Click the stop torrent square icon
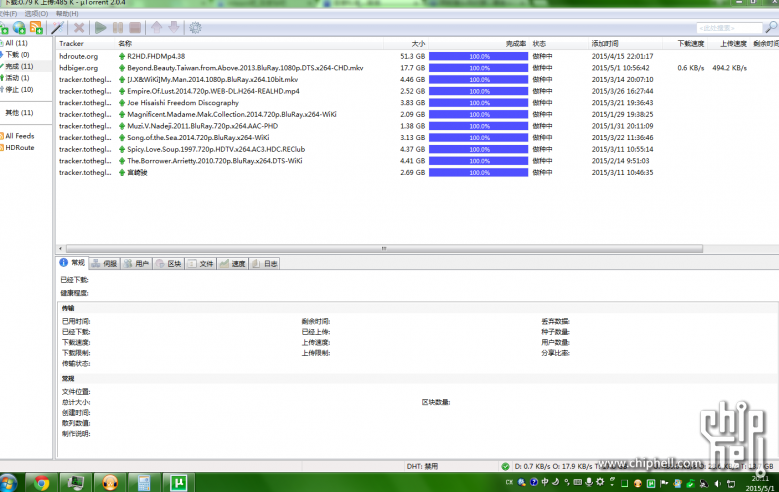The height and width of the screenshot is (492, 779). (135, 28)
